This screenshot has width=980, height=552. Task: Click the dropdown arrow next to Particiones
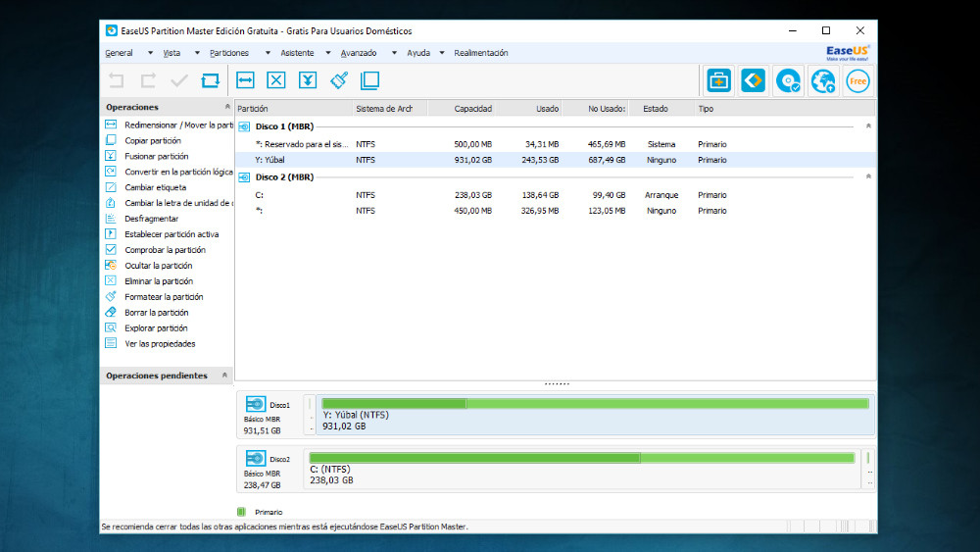tap(268, 53)
